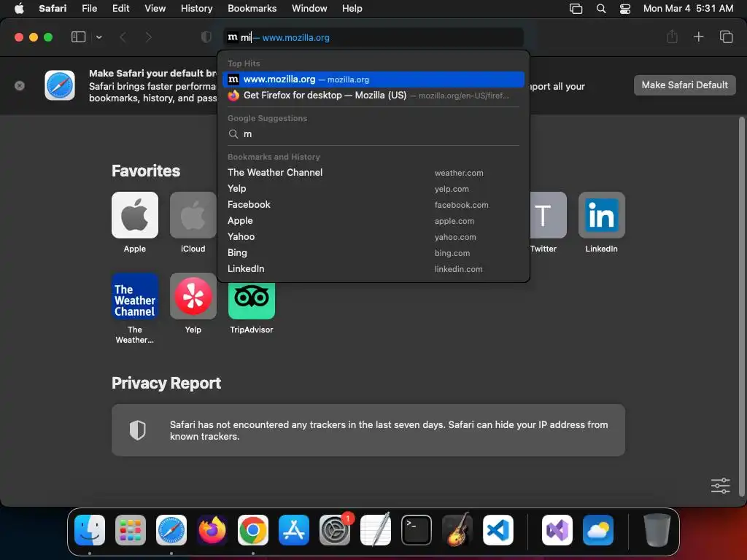Open the Window menu
The height and width of the screenshot is (560, 747).
(x=309, y=8)
